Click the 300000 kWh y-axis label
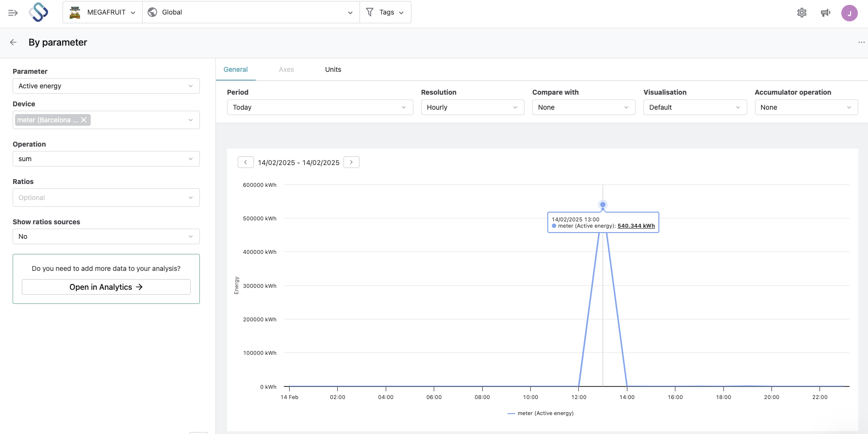The width and height of the screenshot is (868, 434). point(260,286)
